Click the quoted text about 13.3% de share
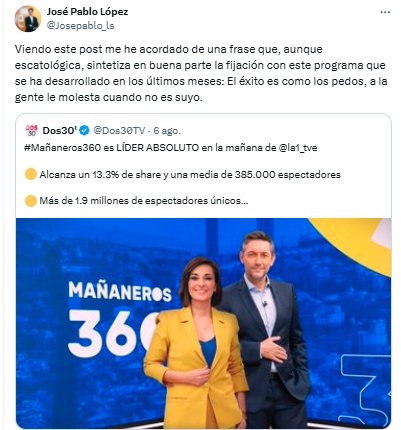 coord(190,174)
